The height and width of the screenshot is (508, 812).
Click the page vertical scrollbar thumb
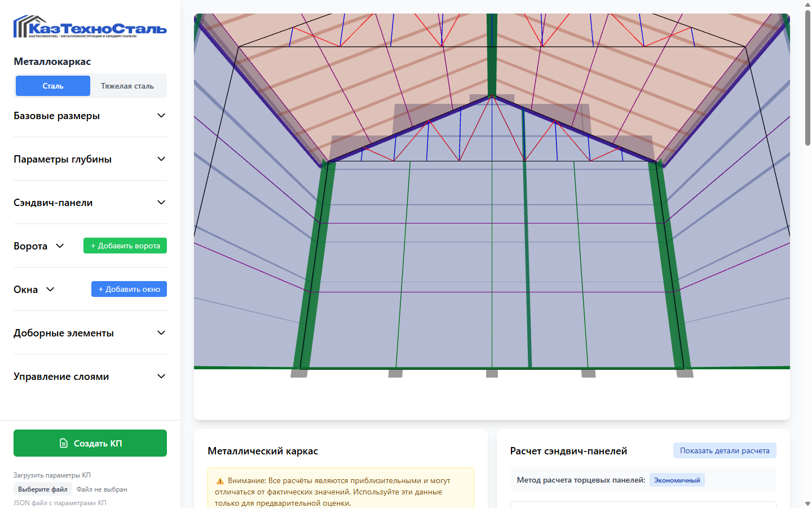[x=807, y=77]
